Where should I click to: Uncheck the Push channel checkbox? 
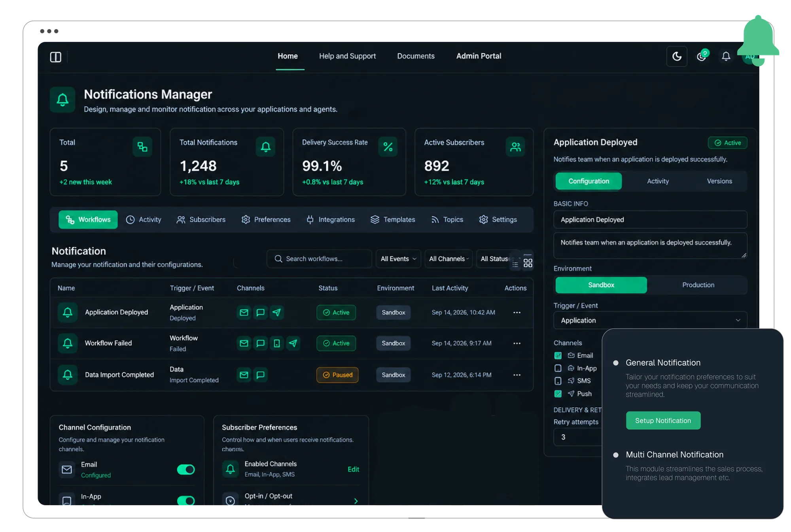[558, 394]
